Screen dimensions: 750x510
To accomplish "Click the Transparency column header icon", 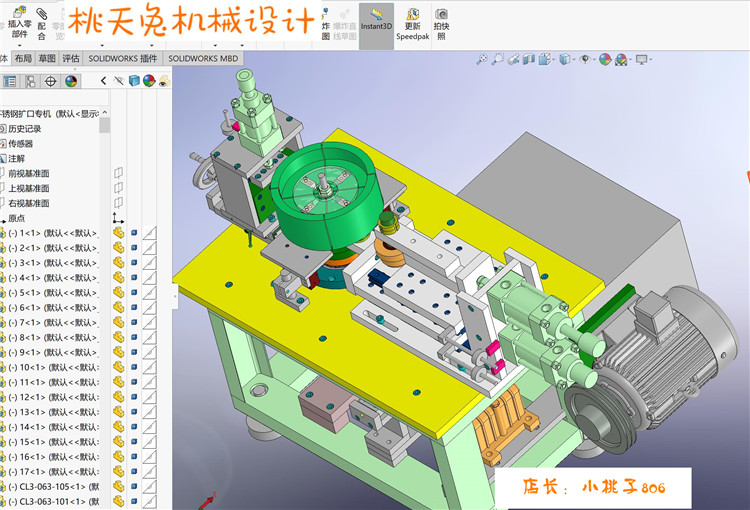I will coord(164,81).
